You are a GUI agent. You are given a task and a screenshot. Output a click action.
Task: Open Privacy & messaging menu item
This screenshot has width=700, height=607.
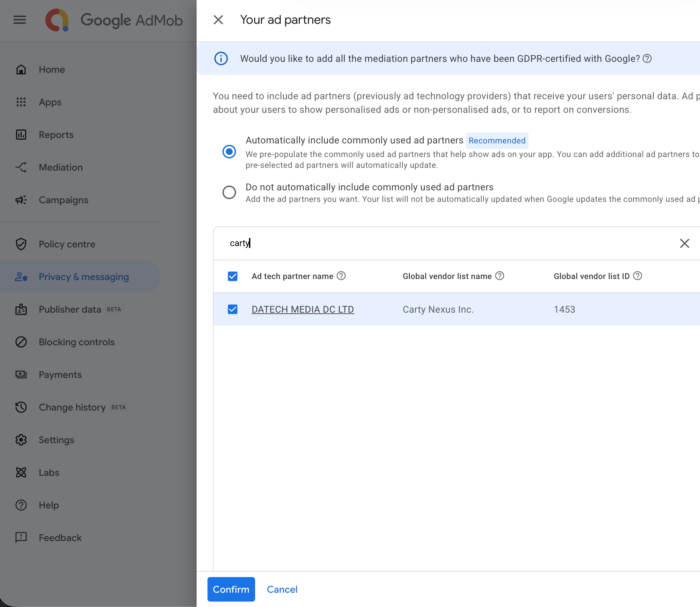pos(80,277)
